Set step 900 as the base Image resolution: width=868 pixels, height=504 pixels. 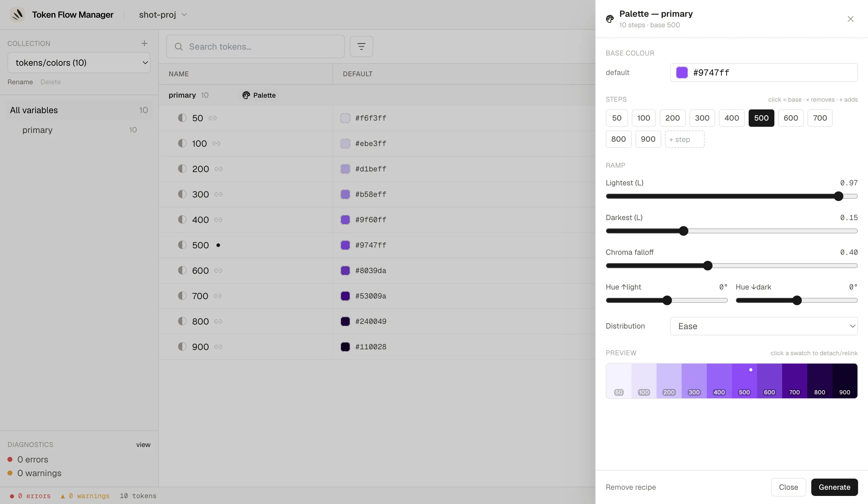pyautogui.click(x=648, y=139)
